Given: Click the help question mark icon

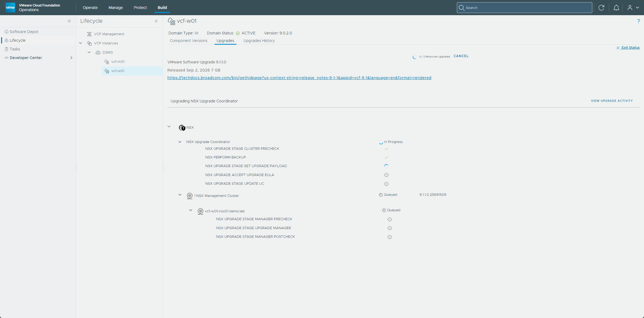Looking at the screenshot, I should coord(638,21).
